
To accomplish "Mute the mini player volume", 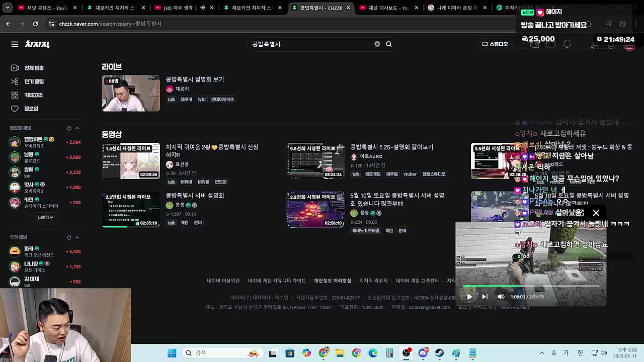I will 501,297.
